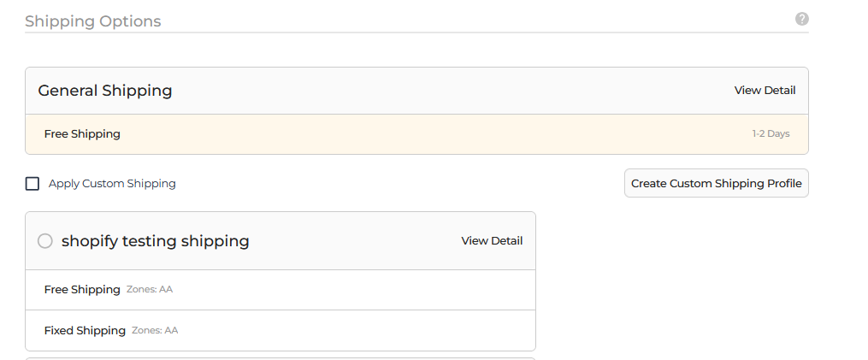
Task: Click the Apply Custom Shipping label text
Action: pos(112,183)
